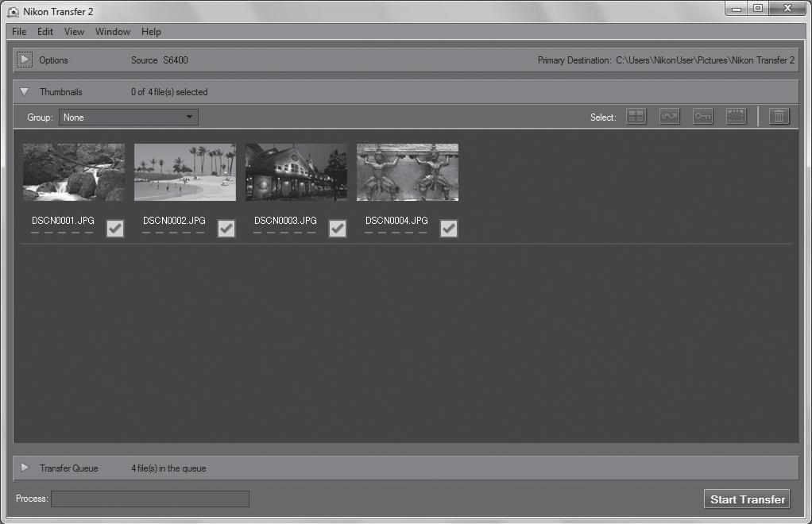Click the Primary Destination path text
The image size is (812, 524).
pyautogui.click(x=666, y=60)
